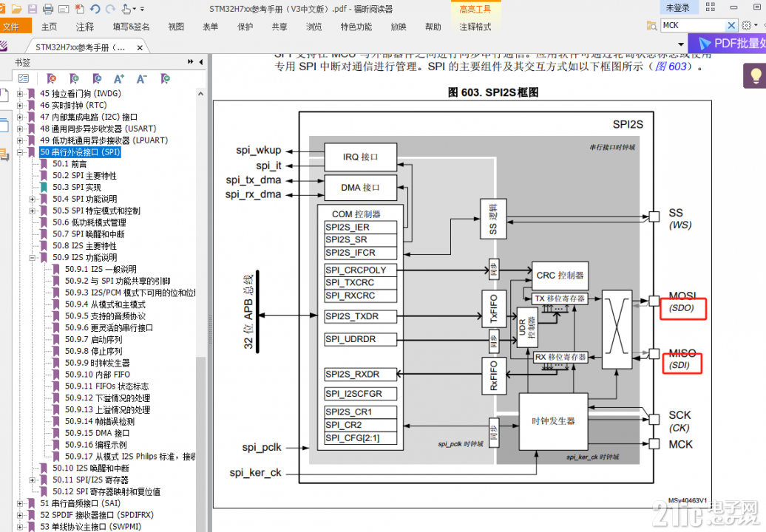Select the hand tool icon

126,9
